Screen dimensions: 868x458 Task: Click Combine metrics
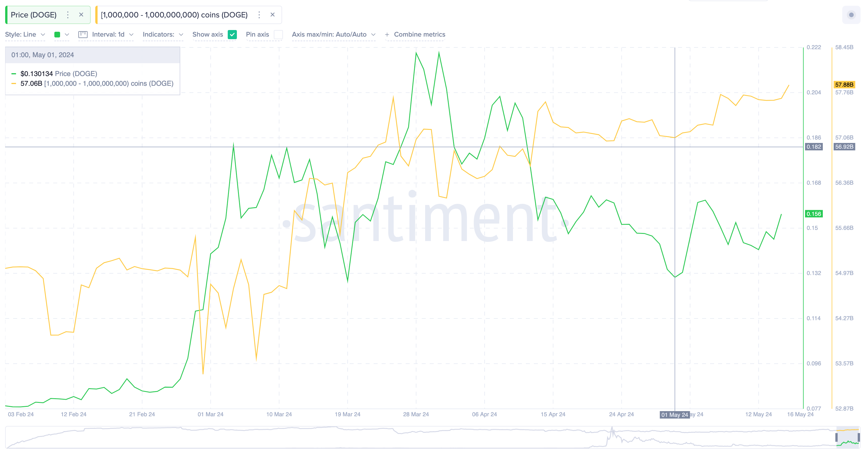click(x=419, y=34)
